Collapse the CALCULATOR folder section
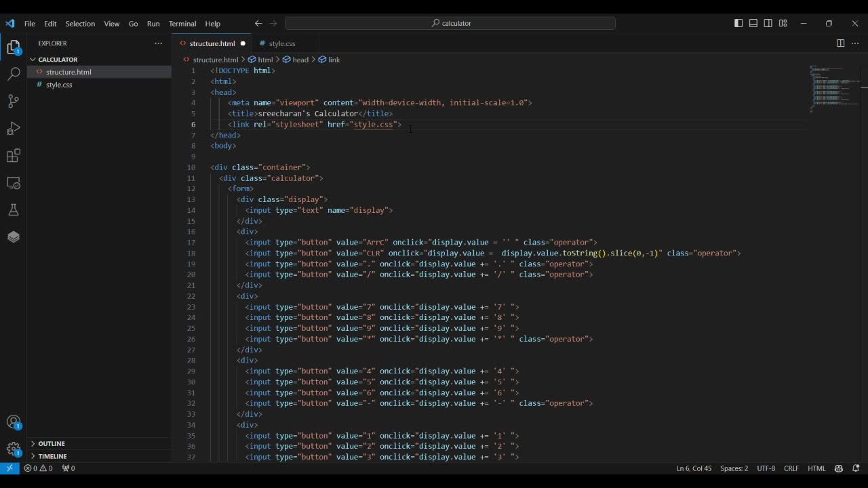This screenshot has width=868, height=488. [x=58, y=60]
